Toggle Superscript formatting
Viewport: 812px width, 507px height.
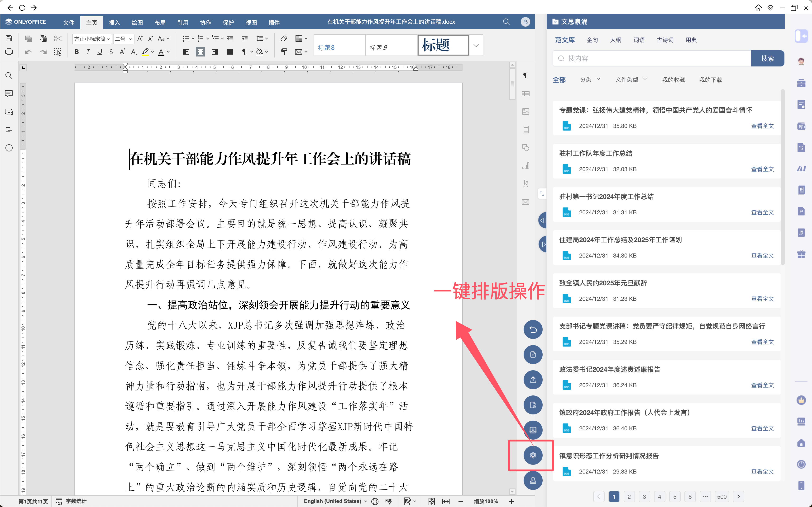pyautogui.click(x=123, y=52)
